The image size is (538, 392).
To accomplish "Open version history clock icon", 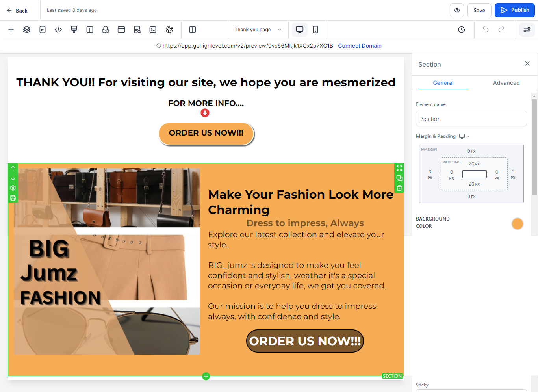I will [x=462, y=30].
